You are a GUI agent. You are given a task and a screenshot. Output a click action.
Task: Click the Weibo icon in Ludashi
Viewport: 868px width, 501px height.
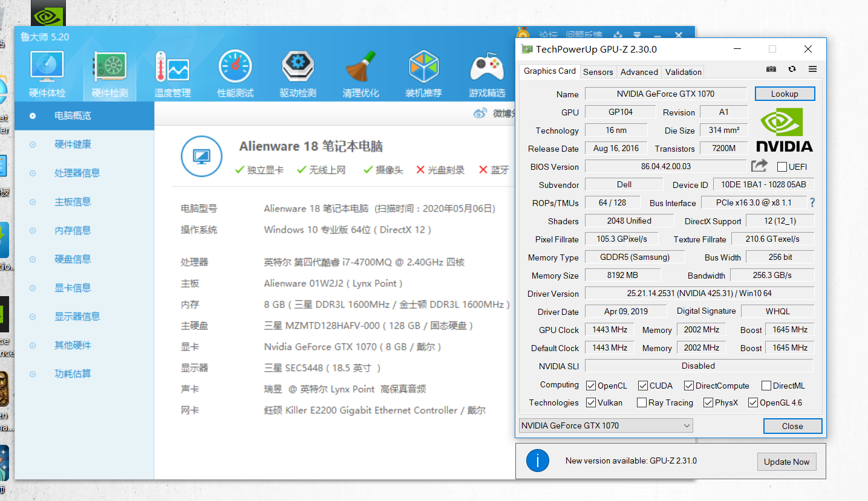point(480,113)
